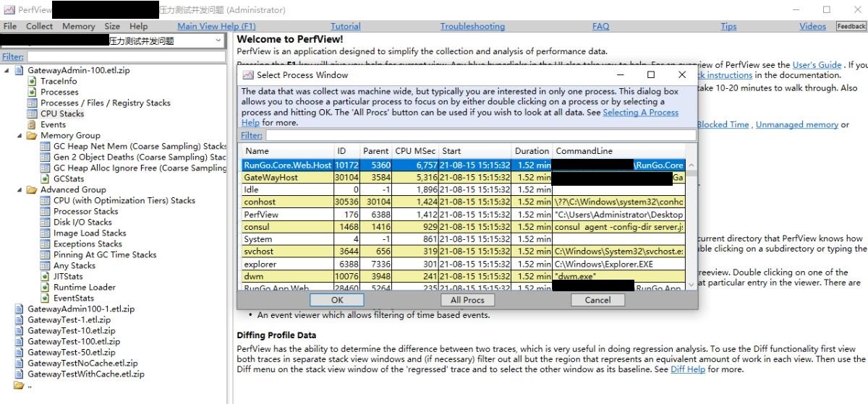Click the parent directory folder icon

coord(19,385)
